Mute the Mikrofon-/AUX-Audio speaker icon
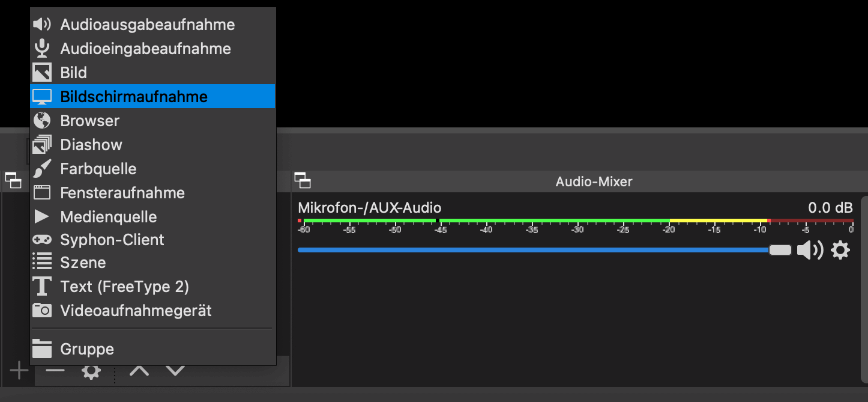 point(811,251)
